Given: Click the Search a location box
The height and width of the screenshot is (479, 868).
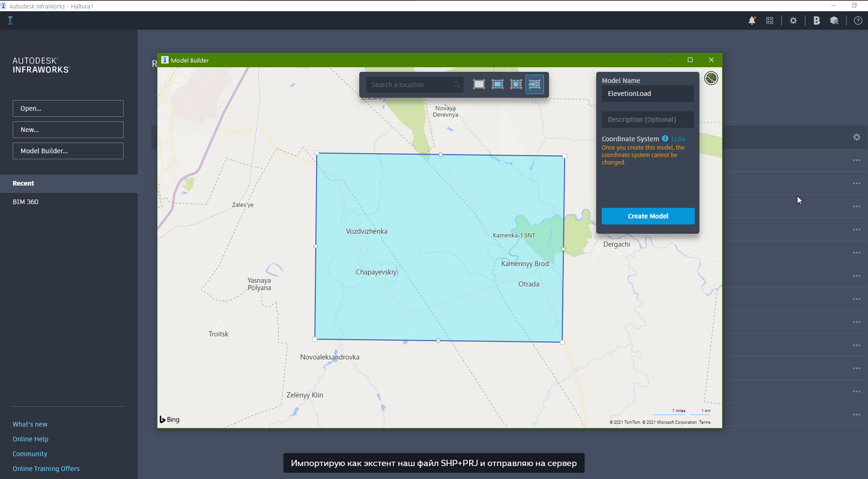Looking at the screenshot, I should click(x=410, y=85).
